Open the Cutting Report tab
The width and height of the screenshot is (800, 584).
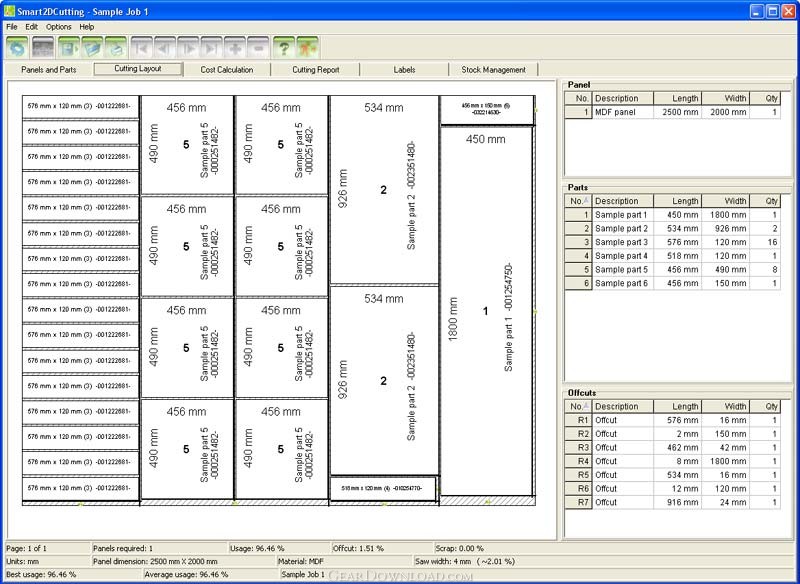[315, 69]
